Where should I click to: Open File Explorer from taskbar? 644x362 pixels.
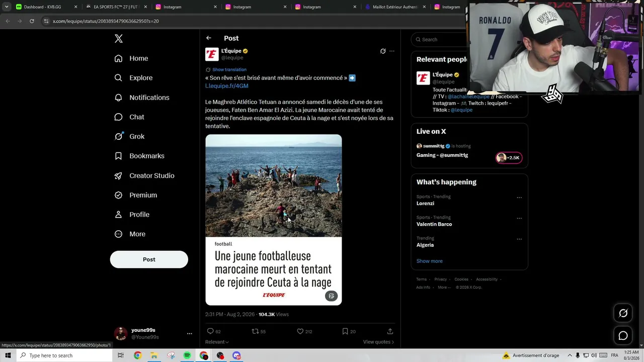coord(154,355)
